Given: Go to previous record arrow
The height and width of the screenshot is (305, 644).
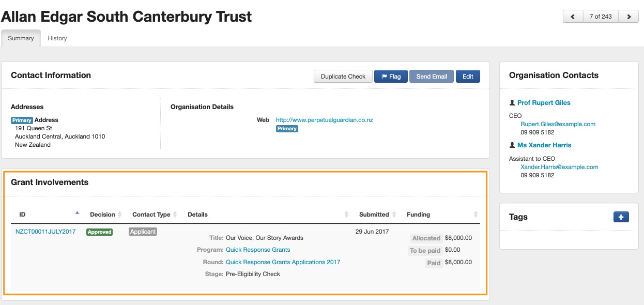Looking at the screenshot, I should [x=573, y=17].
